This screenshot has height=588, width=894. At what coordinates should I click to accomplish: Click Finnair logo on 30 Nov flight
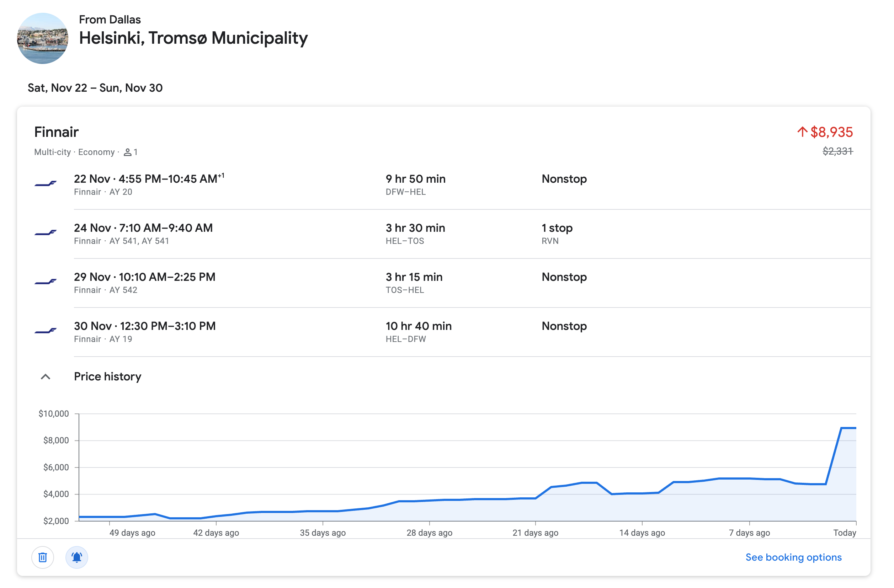point(46,331)
